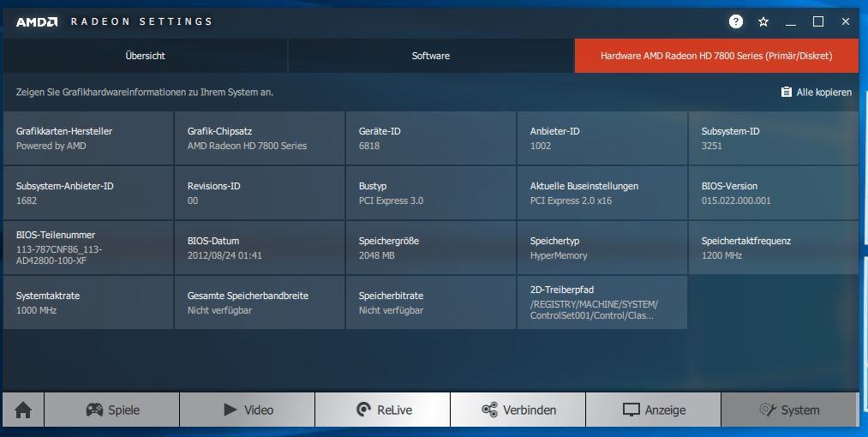Switch to the Software tab

(x=431, y=56)
